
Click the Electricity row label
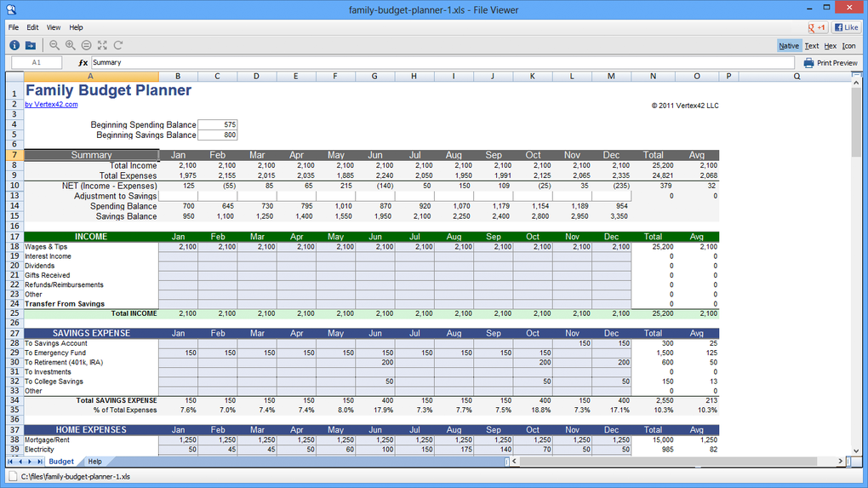coord(39,449)
